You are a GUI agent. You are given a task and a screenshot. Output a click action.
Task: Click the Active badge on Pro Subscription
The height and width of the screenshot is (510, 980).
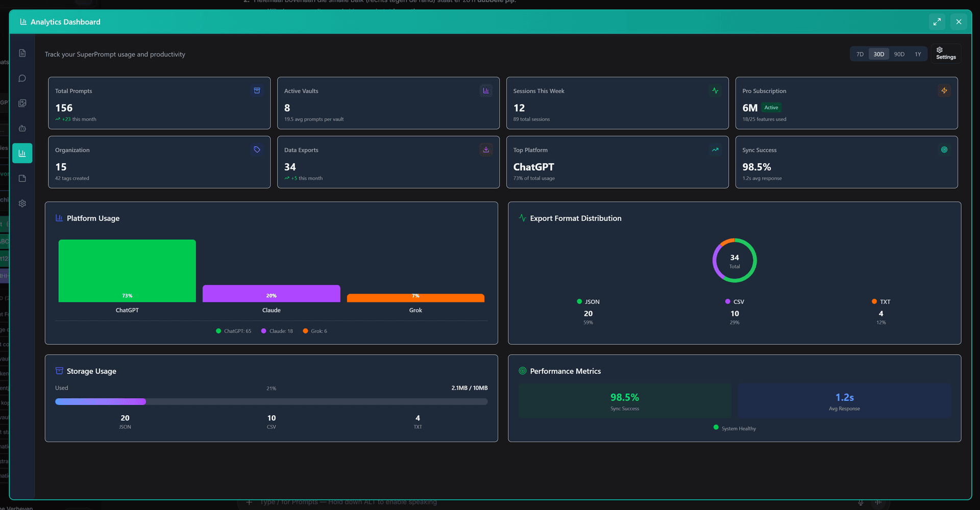[x=771, y=108]
